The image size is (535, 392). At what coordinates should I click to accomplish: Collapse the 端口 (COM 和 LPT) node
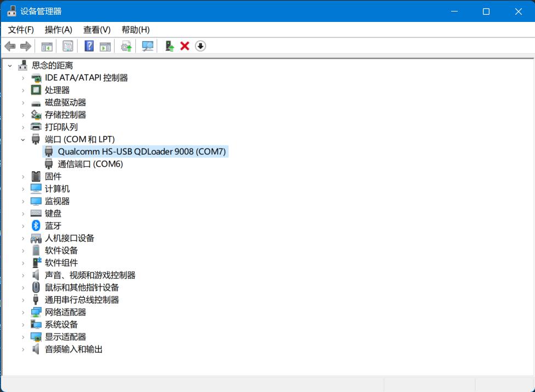(22, 139)
